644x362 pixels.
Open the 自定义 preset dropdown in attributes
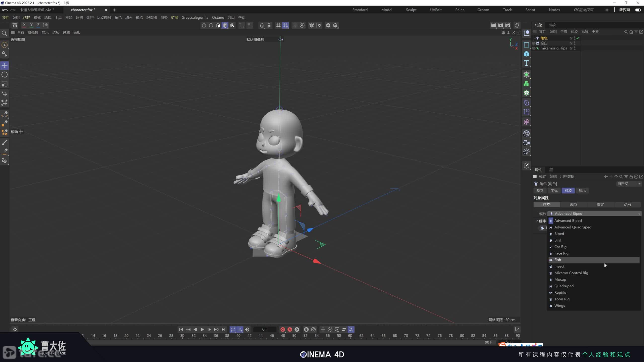628,184
